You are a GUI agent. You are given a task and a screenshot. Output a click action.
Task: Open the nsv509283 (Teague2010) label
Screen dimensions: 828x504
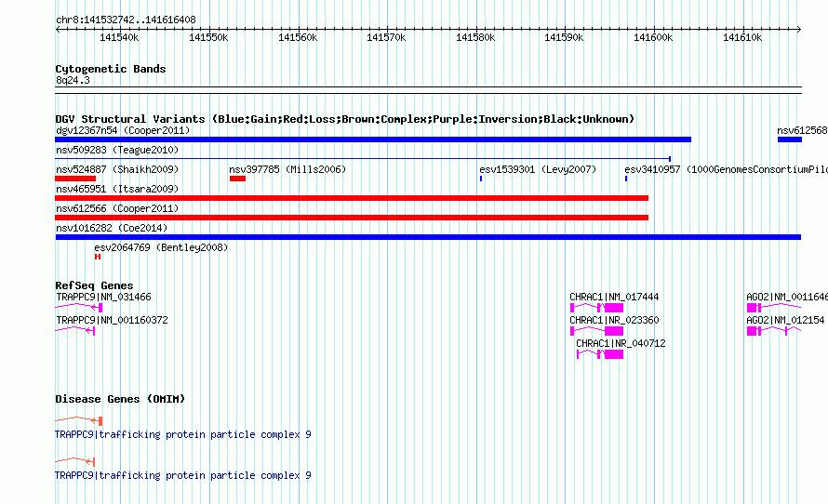tap(117, 150)
